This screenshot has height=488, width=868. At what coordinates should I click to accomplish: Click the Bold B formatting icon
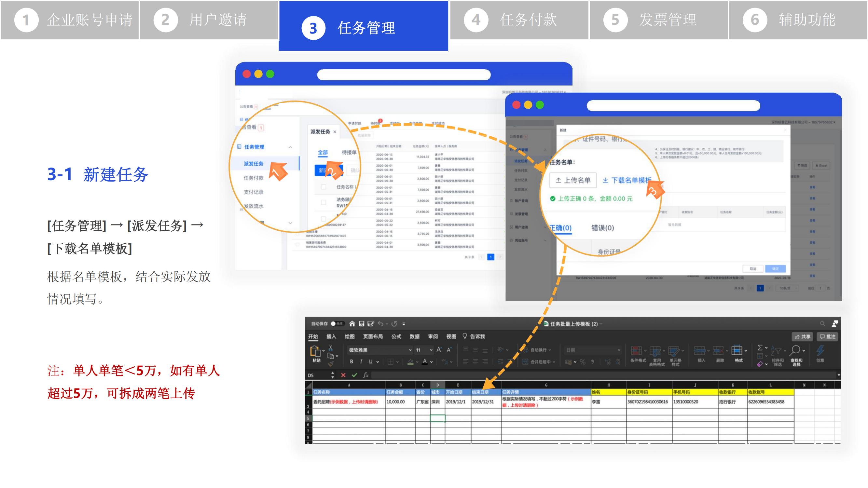(351, 361)
